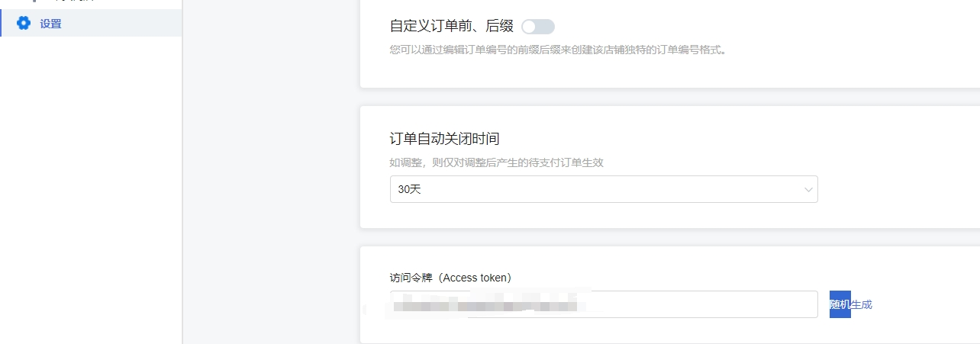
Task: Focus the Access token input field
Action: 604,304
